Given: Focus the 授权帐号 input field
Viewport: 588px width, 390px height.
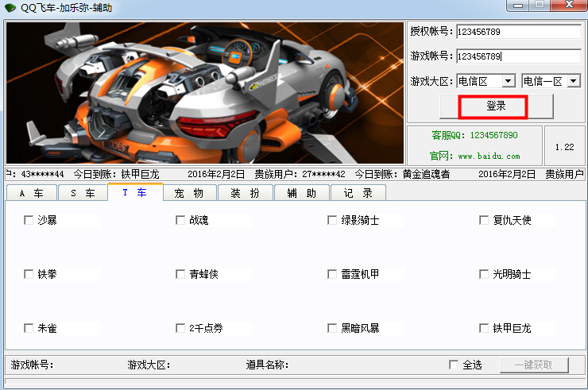Looking at the screenshot, I should [x=519, y=32].
